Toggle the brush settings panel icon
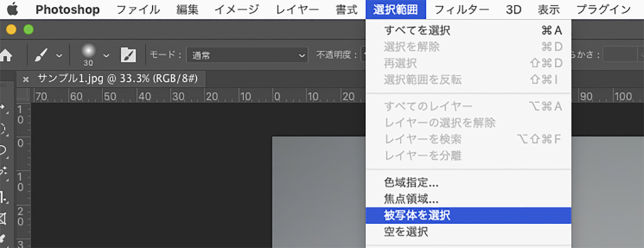 pos(128,55)
